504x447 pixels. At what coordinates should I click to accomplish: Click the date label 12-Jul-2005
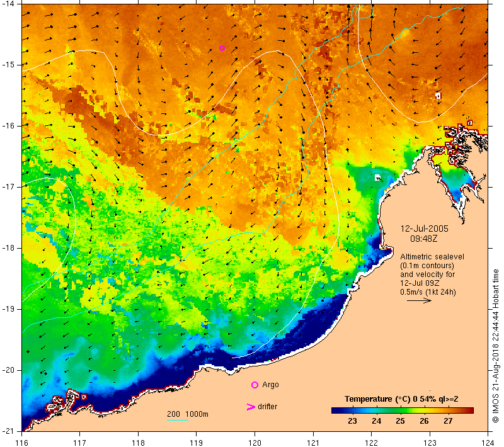424,229
